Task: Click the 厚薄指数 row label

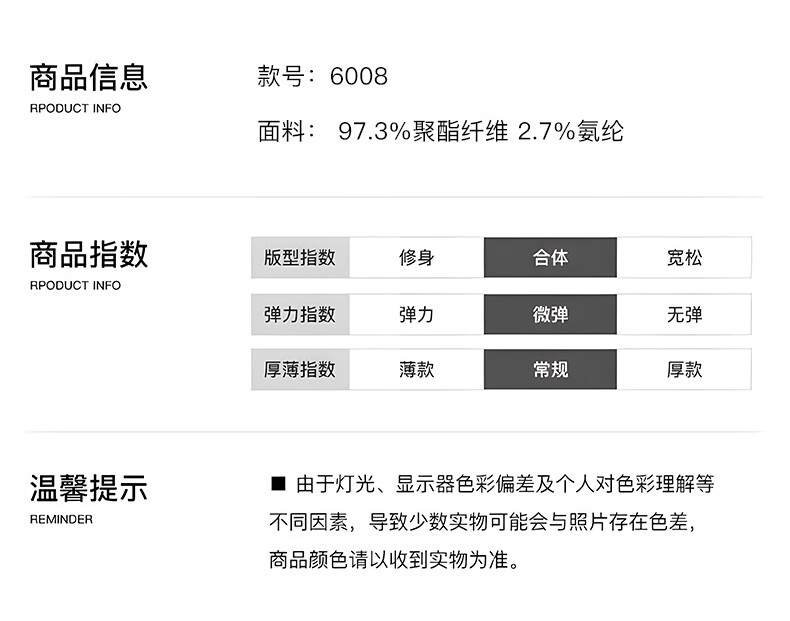Action: point(300,370)
